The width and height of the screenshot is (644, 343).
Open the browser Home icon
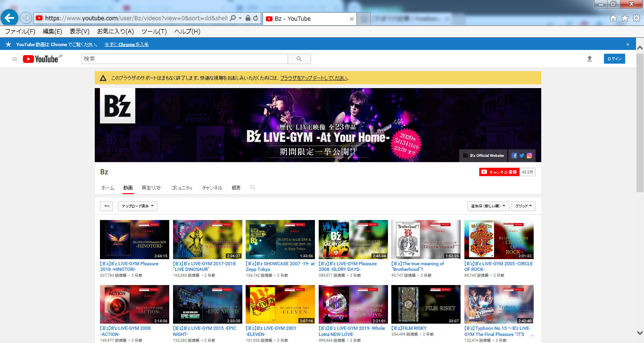click(x=613, y=18)
